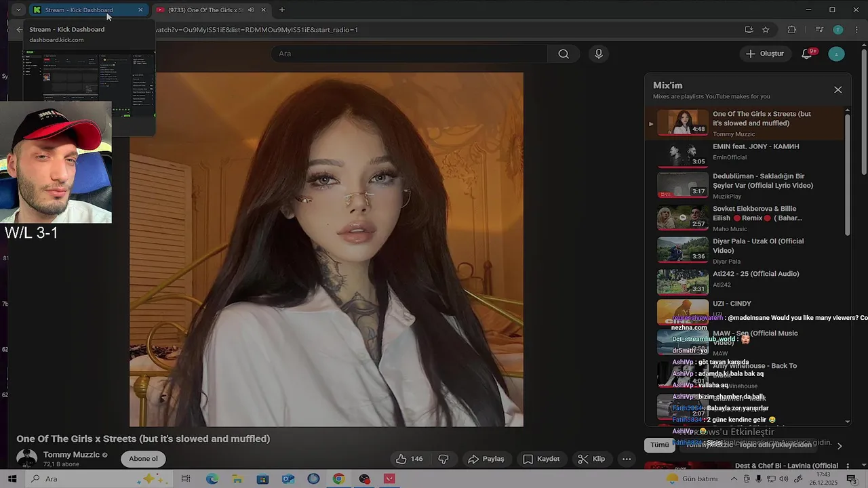868x488 pixels.
Task: Click install app icon in address bar
Action: [x=749, y=30]
